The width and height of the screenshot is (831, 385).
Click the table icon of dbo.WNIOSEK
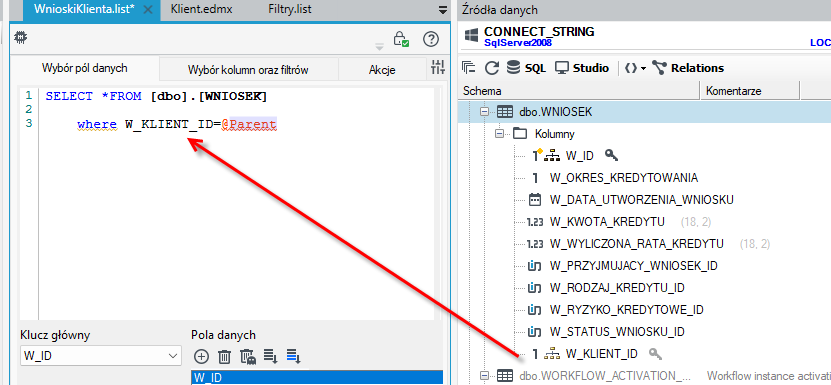[x=505, y=112]
